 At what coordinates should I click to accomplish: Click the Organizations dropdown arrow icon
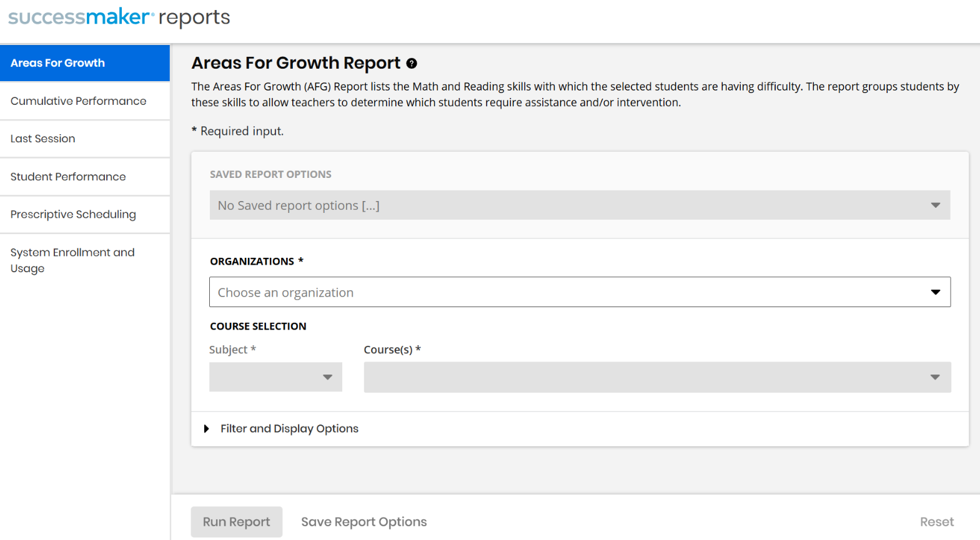pyautogui.click(x=935, y=292)
